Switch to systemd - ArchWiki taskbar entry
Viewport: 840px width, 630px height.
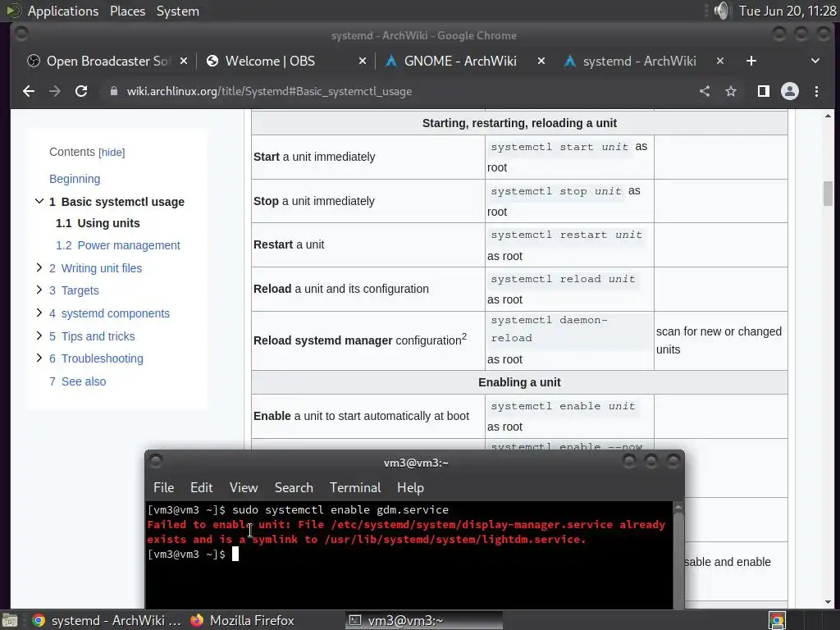[x=106, y=620]
